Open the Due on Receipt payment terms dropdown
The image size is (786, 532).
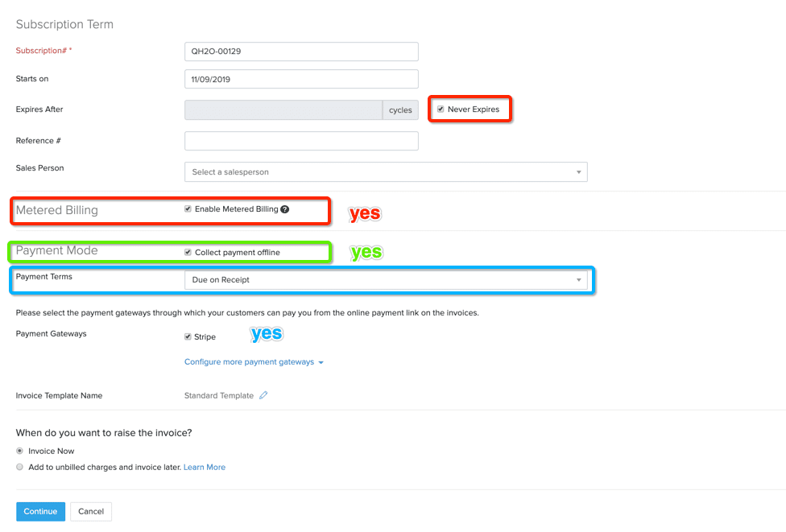pyautogui.click(x=386, y=279)
